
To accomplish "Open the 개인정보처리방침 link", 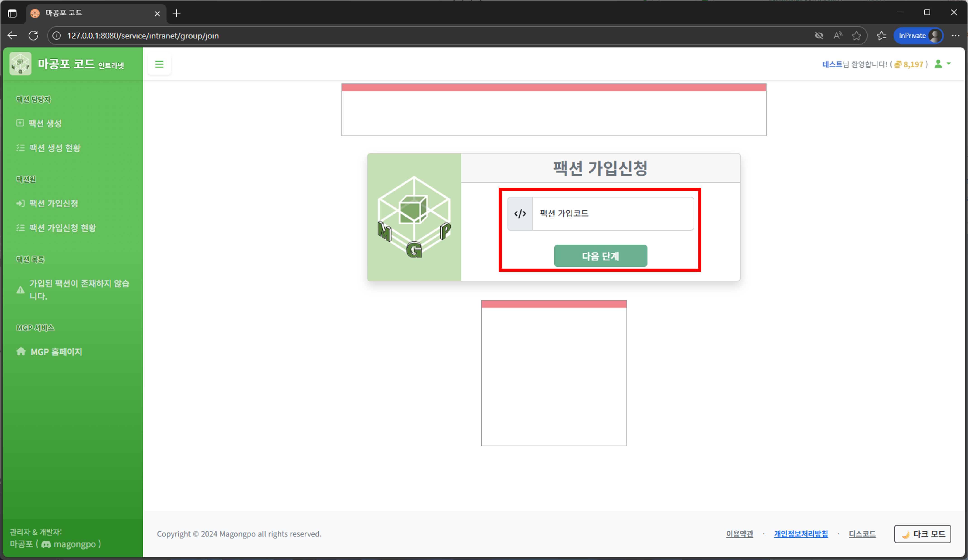I will tap(801, 534).
